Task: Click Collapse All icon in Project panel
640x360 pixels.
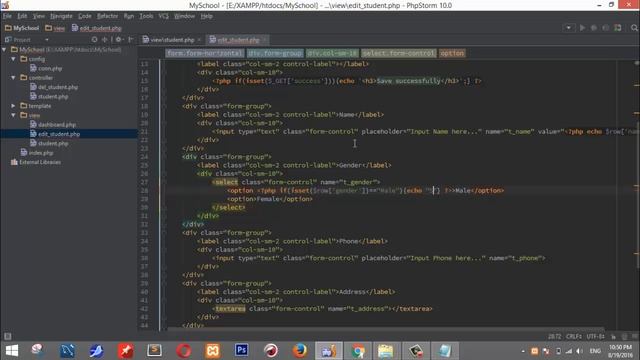Action: (x=105, y=40)
